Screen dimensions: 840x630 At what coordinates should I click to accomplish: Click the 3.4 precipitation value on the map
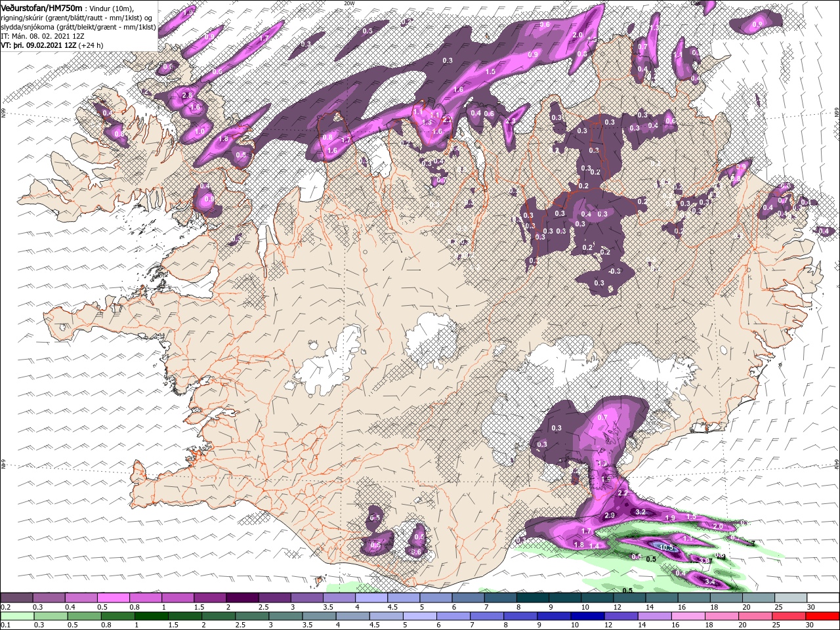click(x=709, y=581)
